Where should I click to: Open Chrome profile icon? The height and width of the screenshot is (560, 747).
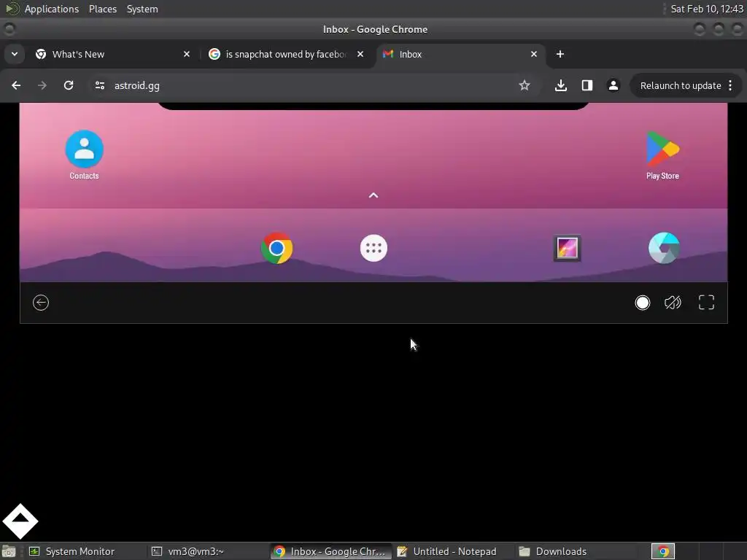[613, 86]
